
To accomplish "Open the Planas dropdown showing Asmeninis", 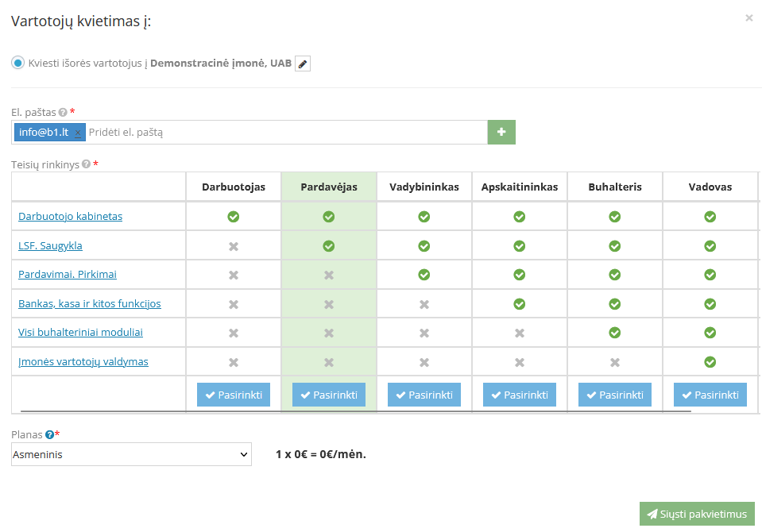I will 132,454.
